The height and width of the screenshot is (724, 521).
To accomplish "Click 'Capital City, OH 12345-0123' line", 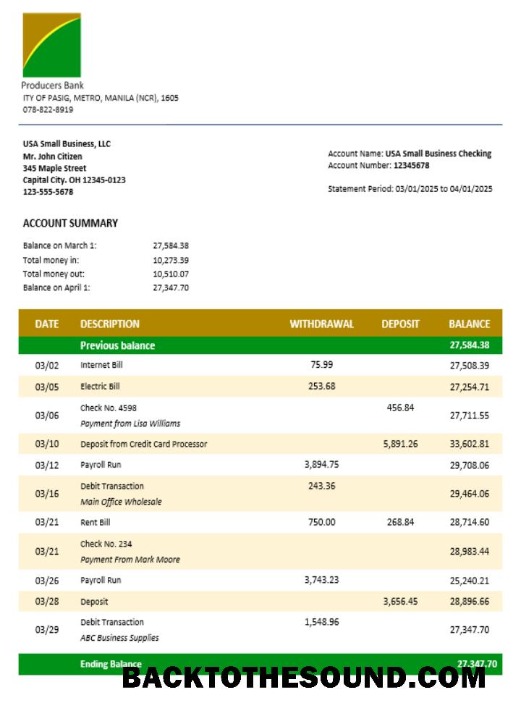I will coord(74,180).
